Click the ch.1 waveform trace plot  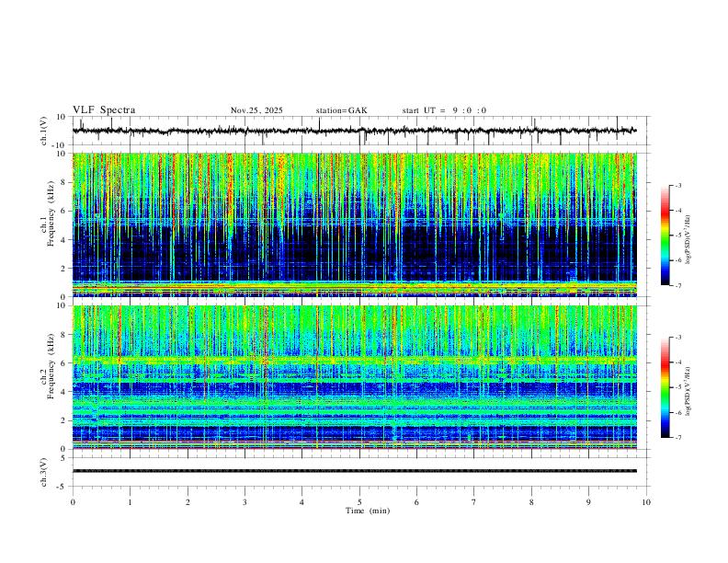[x=354, y=131]
